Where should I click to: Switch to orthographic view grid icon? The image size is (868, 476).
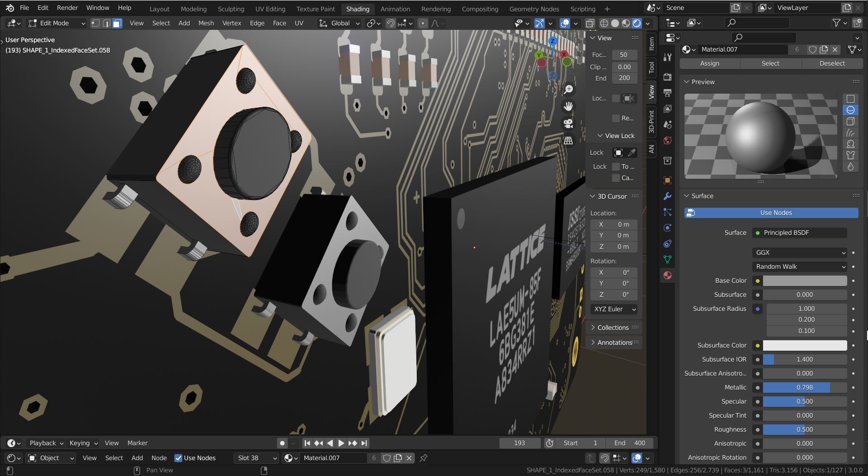(568, 140)
